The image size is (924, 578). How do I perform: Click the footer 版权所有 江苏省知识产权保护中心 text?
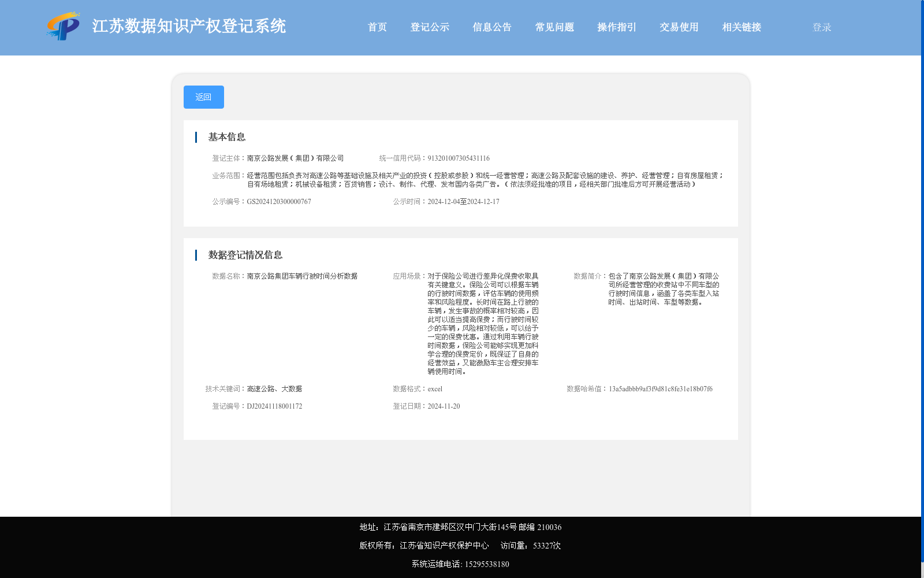pyautogui.click(x=424, y=546)
